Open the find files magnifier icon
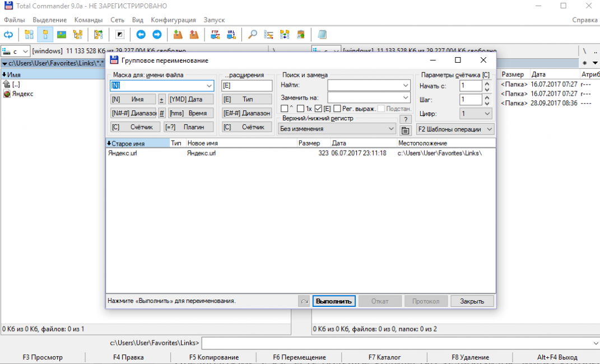 coord(253,35)
